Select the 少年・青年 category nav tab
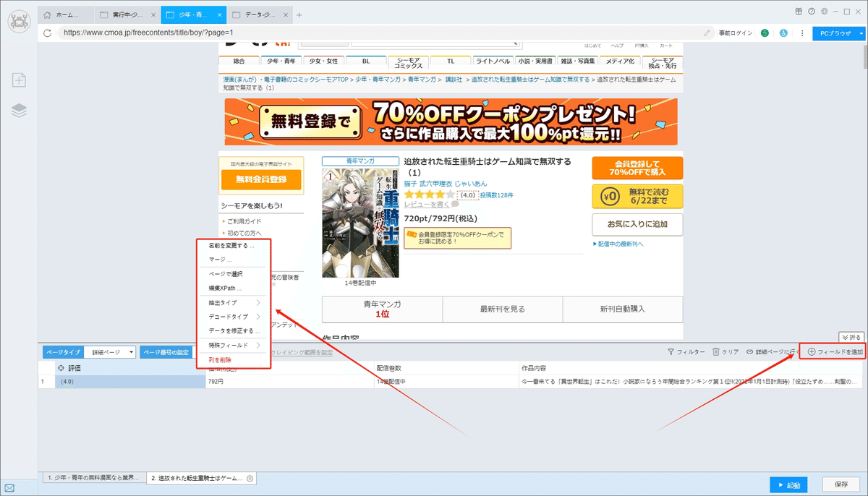868x496 pixels. coord(281,62)
